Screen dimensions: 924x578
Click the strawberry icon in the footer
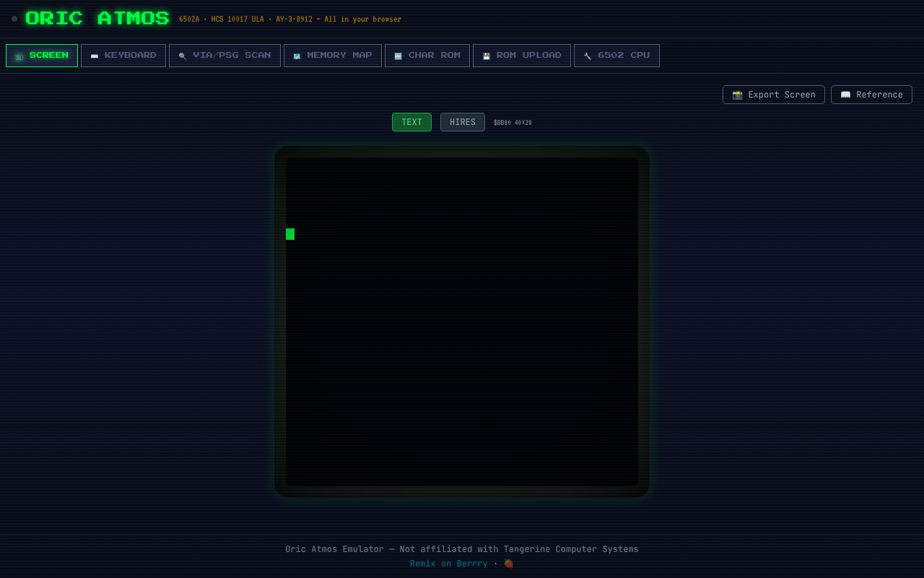tap(509, 564)
